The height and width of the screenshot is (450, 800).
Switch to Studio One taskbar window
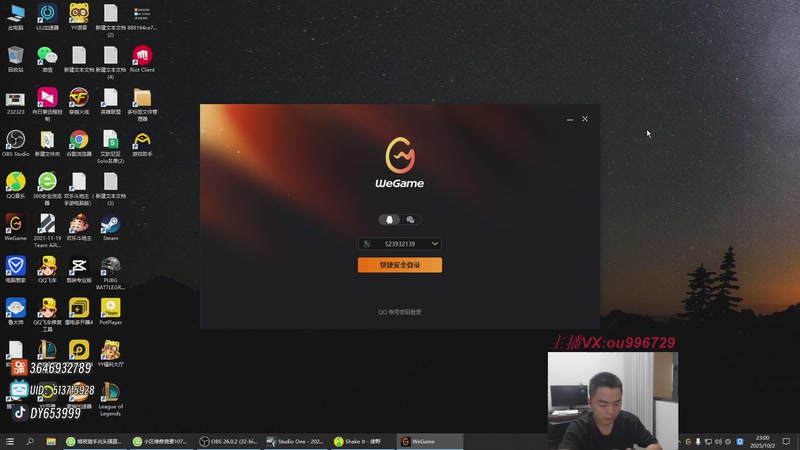pyautogui.click(x=295, y=441)
